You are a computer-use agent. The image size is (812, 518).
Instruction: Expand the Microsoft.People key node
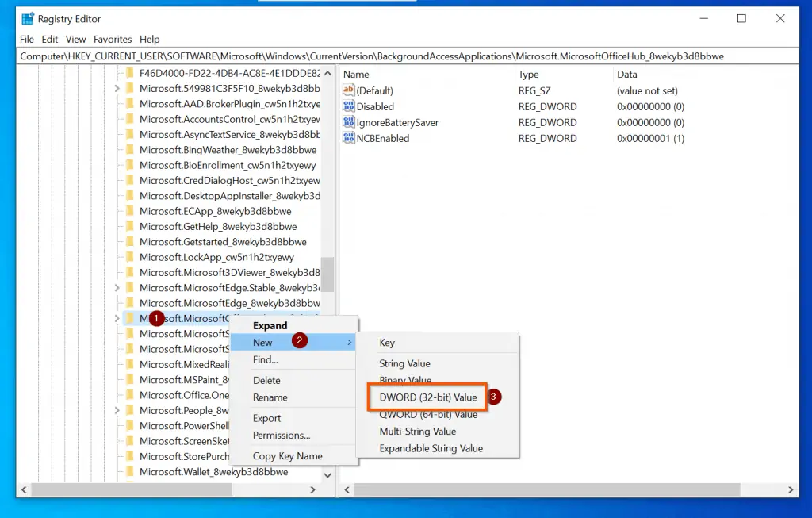click(x=117, y=411)
